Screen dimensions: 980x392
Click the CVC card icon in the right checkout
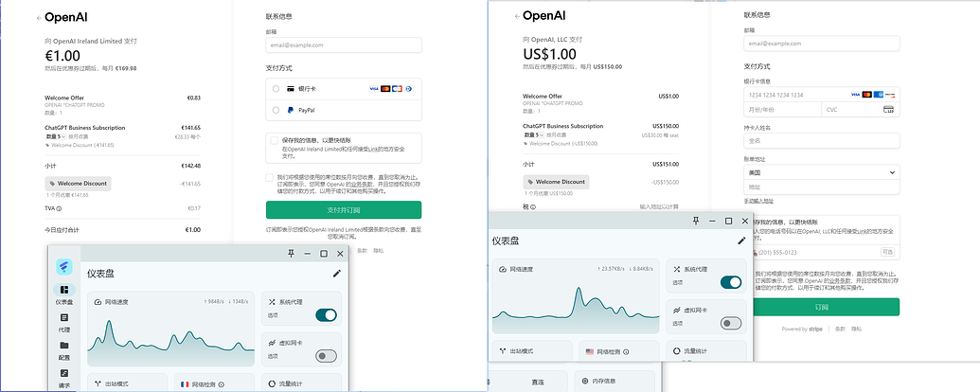coord(888,110)
